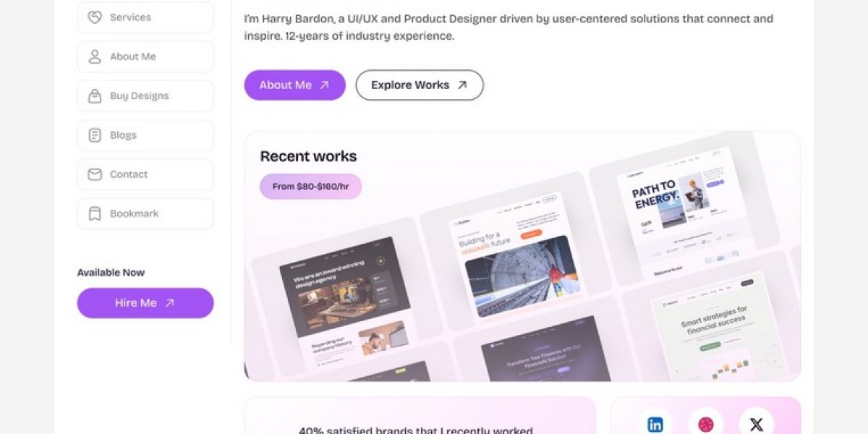This screenshot has height=434, width=868.
Task: Click the Hire Me button
Action: [x=145, y=303]
